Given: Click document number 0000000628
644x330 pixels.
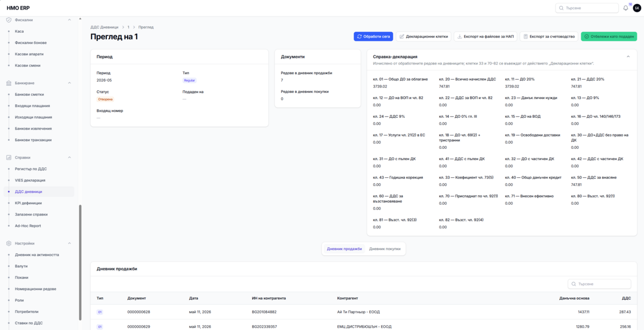Looking at the screenshot, I should (138, 312).
